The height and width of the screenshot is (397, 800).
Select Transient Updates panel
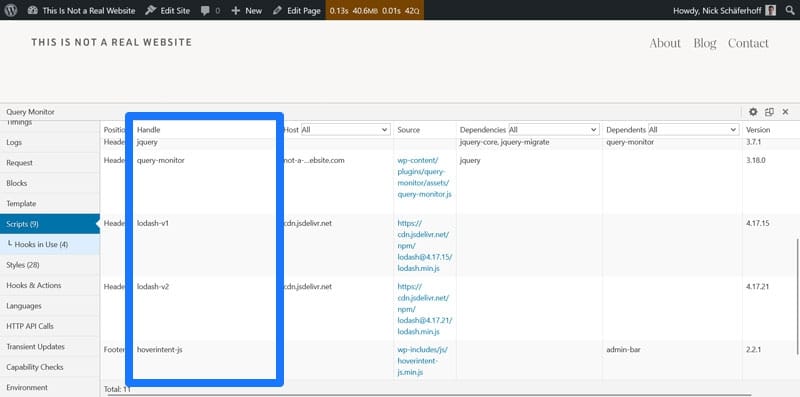pos(50,346)
